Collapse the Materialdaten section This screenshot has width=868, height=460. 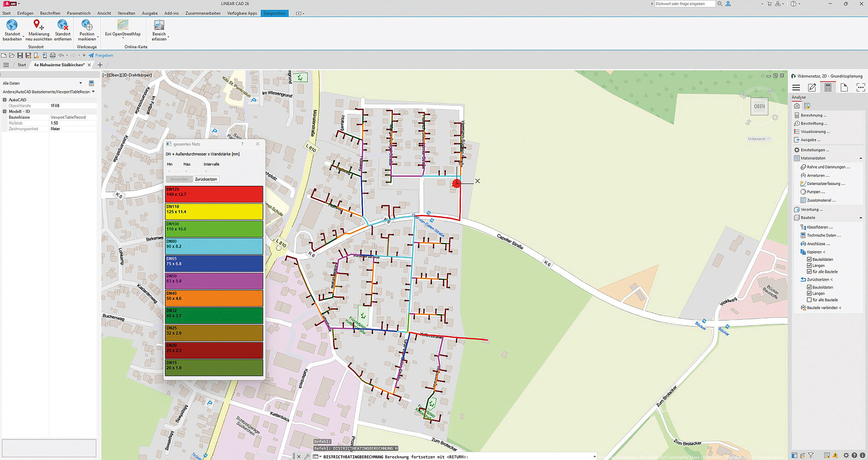click(x=860, y=158)
